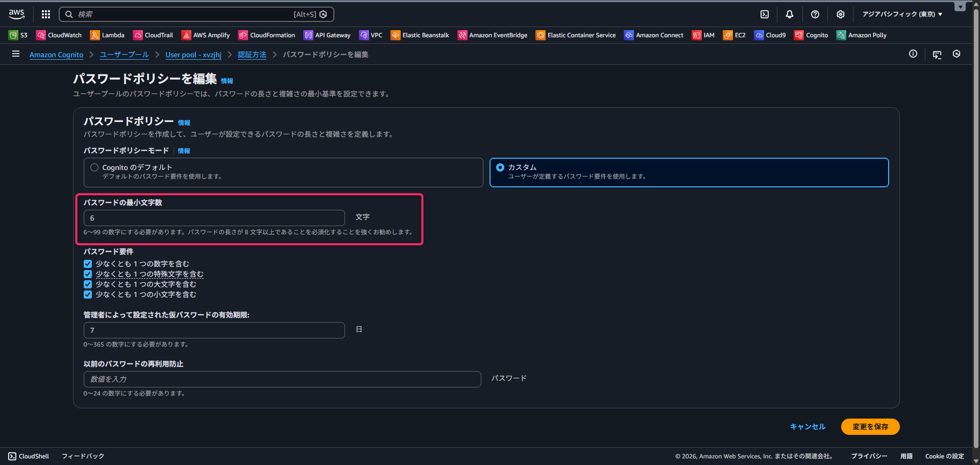
Task: Open 情報 link beside パスワードポリシーモード
Action: 184,151
